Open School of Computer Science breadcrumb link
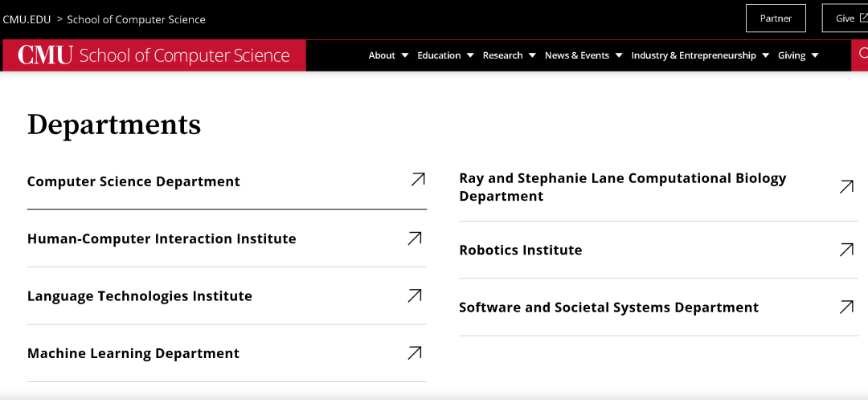The height and width of the screenshot is (403, 868). click(x=136, y=19)
